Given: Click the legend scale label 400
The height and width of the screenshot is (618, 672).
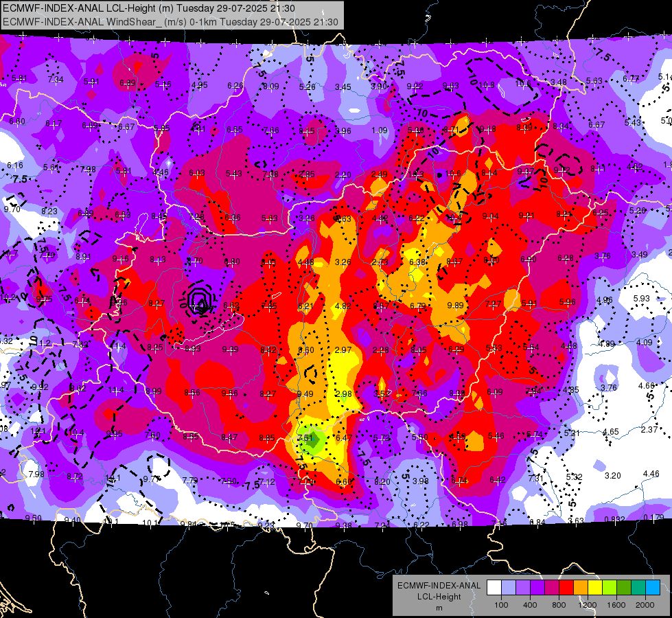Looking at the screenshot, I should (x=530, y=605).
